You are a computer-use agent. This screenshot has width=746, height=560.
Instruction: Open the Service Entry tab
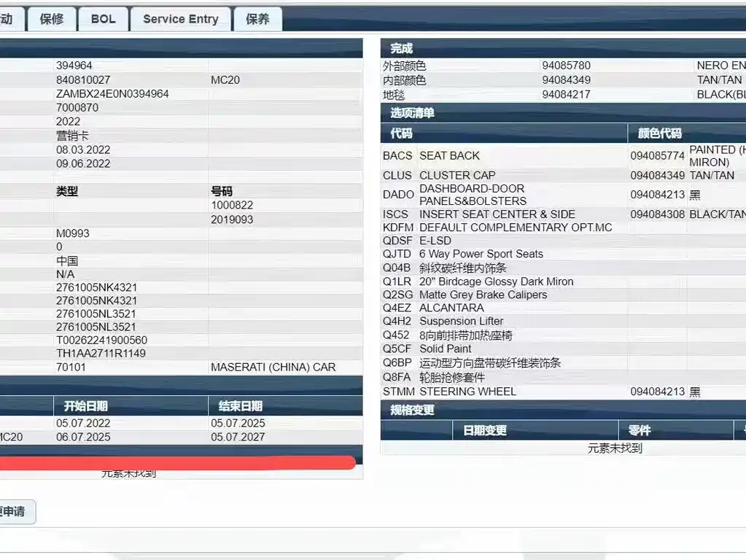[x=180, y=20]
